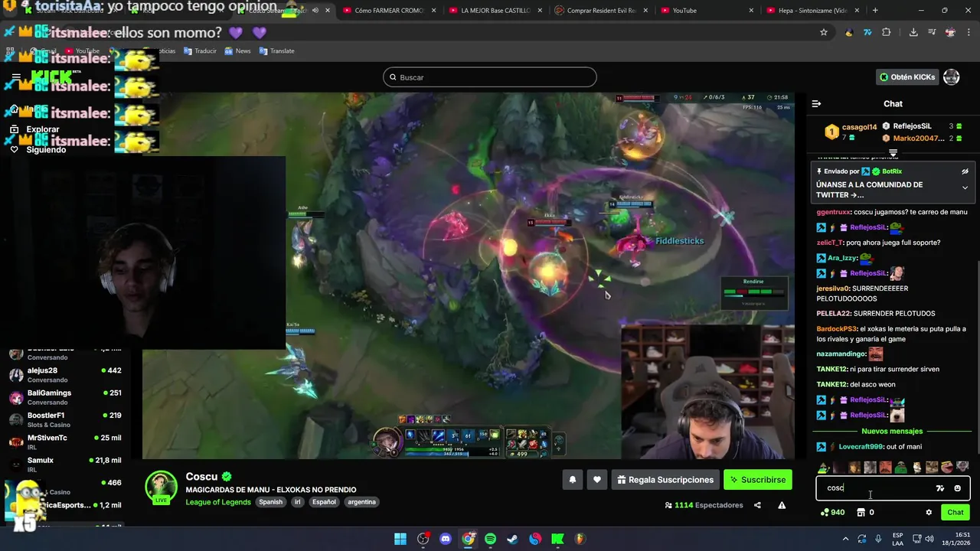Image resolution: width=980 pixels, height=551 pixels.
Task: Switch to Hepa - Sintonizame tab
Action: point(812,11)
